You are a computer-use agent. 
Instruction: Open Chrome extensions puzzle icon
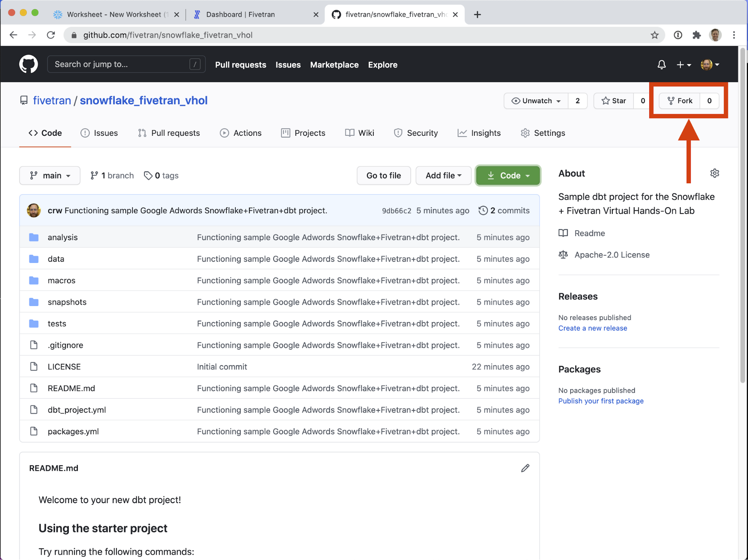click(x=696, y=35)
